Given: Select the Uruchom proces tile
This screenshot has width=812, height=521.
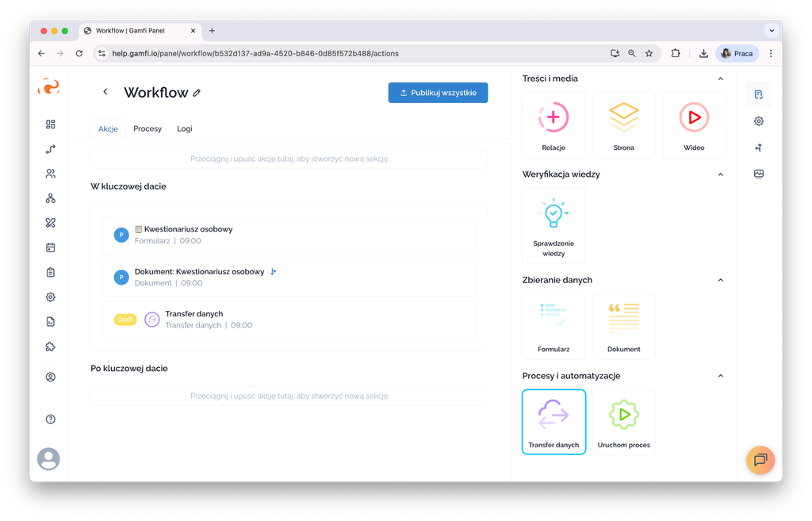Looking at the screenshot, I should tap(623, 421).
